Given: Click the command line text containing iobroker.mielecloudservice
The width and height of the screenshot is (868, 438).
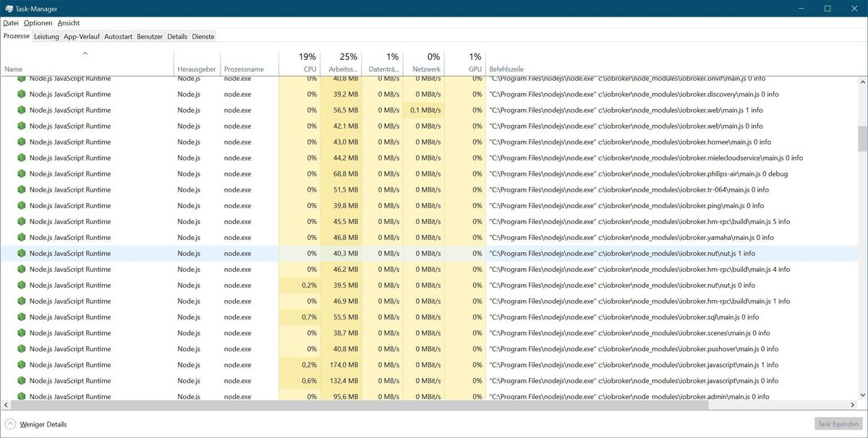Looking at the screenshot, I should [x=646, y=158].
